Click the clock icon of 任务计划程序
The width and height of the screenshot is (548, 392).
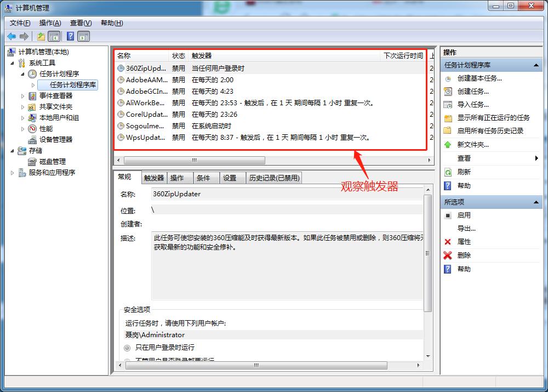click(32, 74)
